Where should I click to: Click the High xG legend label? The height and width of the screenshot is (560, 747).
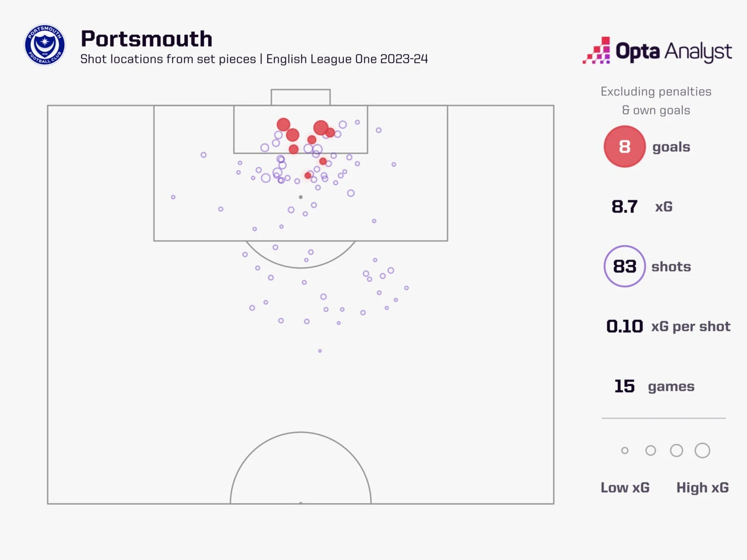pyautogui.click(x=702, y=487)
